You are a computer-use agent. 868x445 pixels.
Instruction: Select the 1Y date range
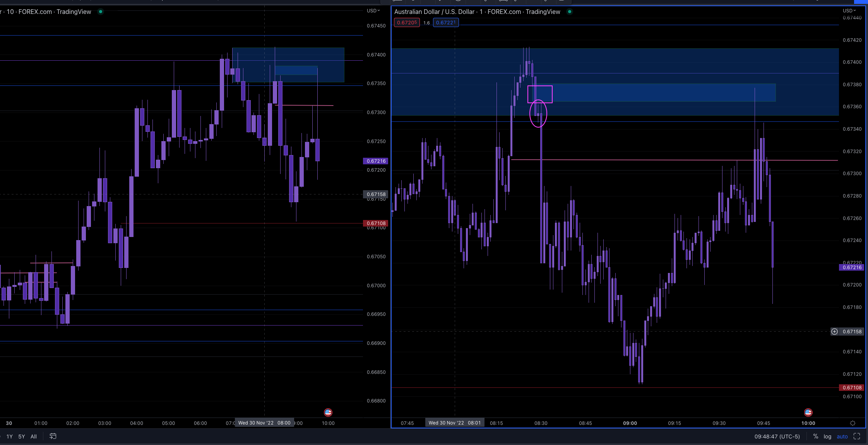click(9, 436)
